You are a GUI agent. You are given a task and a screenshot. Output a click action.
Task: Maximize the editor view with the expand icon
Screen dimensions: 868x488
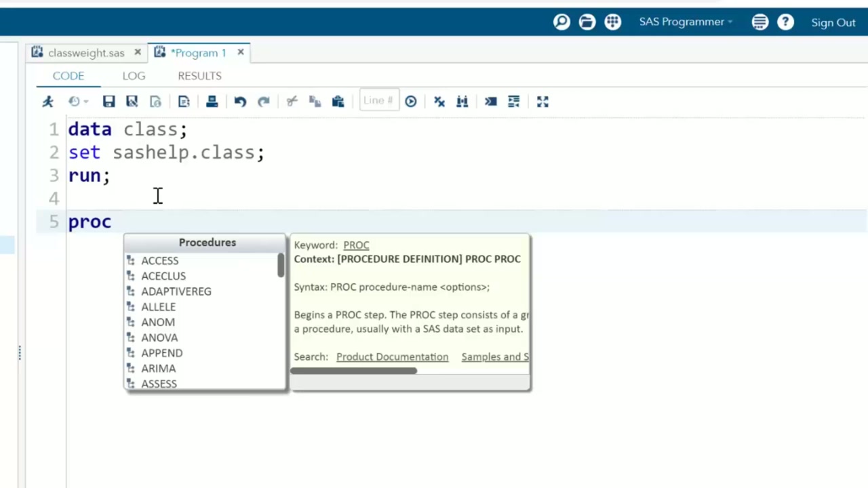(x=542, y=102)
